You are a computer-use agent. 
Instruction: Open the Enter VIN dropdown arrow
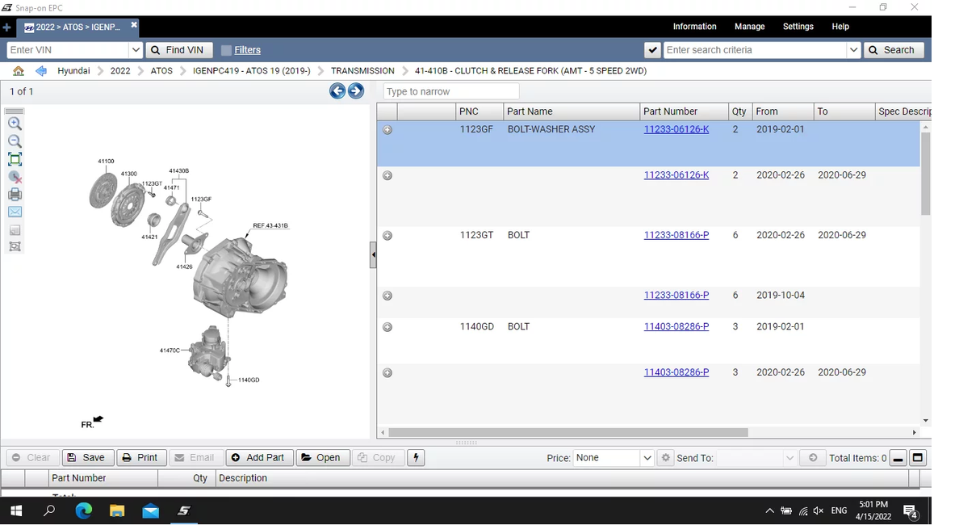(136, 50)
